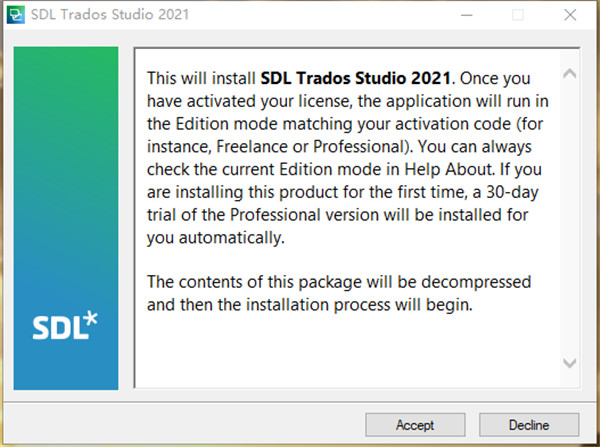Screen dimensions: 600x447
Task: Minimize the SDL Trados Studio 2021 window
Action: pos(465,16)
